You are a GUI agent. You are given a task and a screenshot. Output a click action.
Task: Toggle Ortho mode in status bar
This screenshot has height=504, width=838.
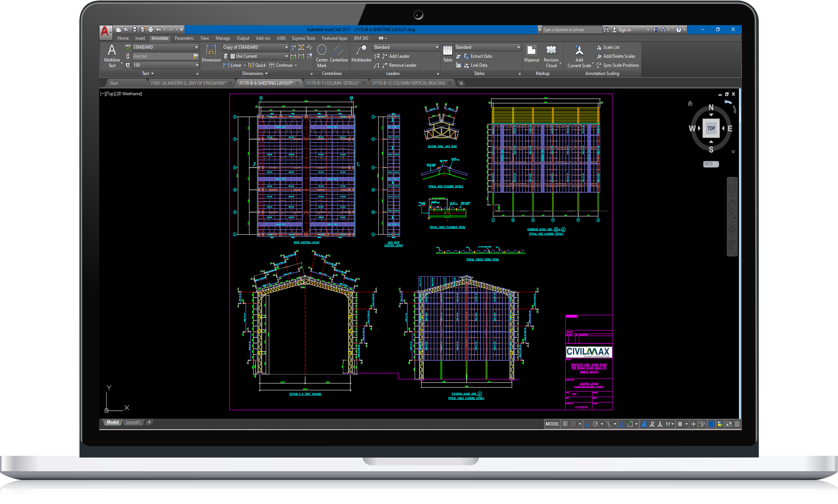[587, 424]
